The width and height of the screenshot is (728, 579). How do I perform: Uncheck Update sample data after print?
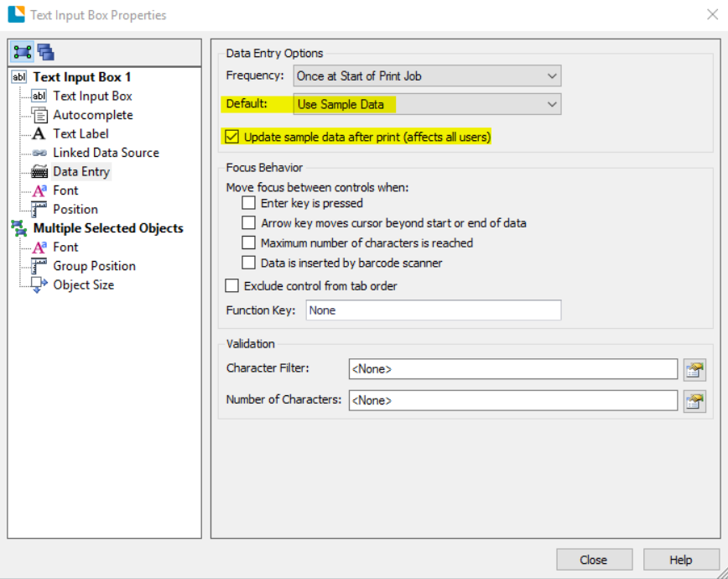click(x=231, y=137)
